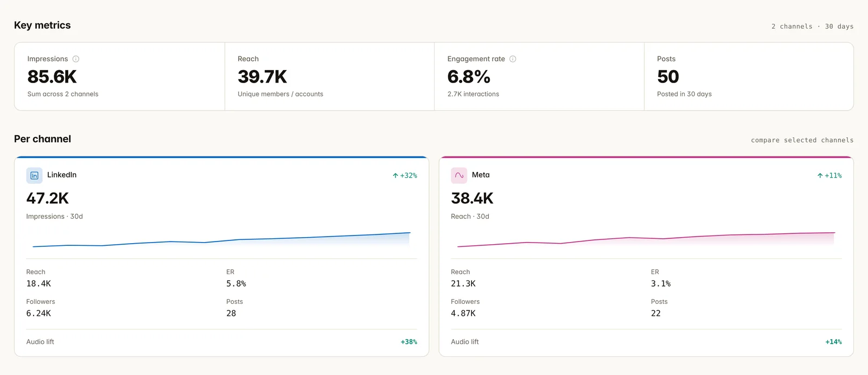Select the 39.7K Reach value

(x=262, y=77)
